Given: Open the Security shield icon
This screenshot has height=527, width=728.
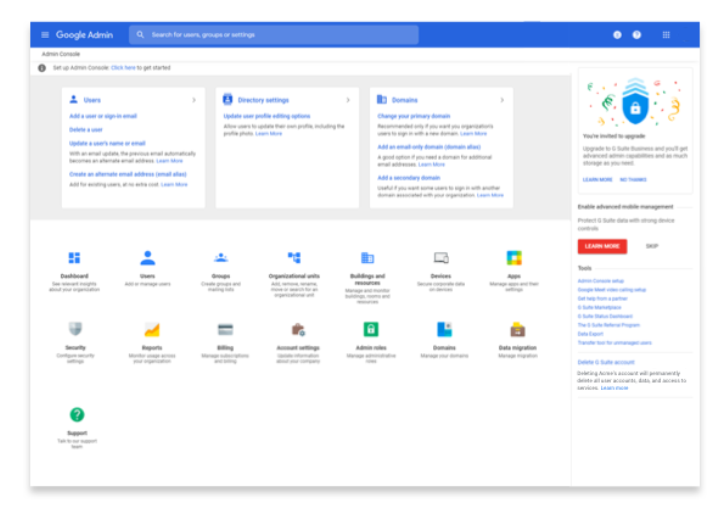Looking at the screenshot, I should (74, 329).
